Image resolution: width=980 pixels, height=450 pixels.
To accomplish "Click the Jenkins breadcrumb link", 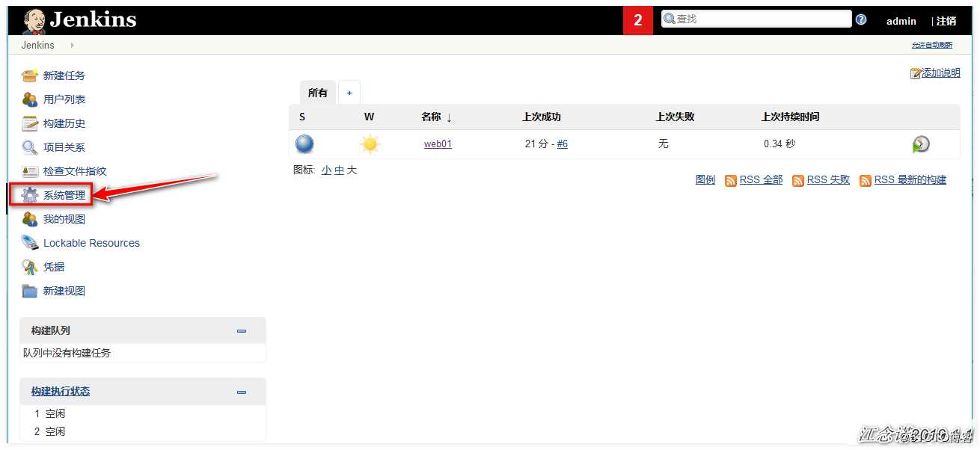I will (37, 45).
